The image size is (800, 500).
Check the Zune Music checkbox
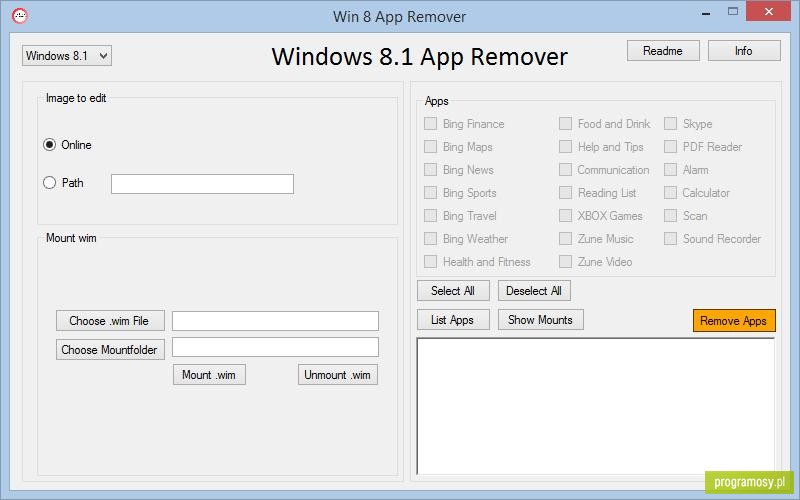tap(565, 238)
